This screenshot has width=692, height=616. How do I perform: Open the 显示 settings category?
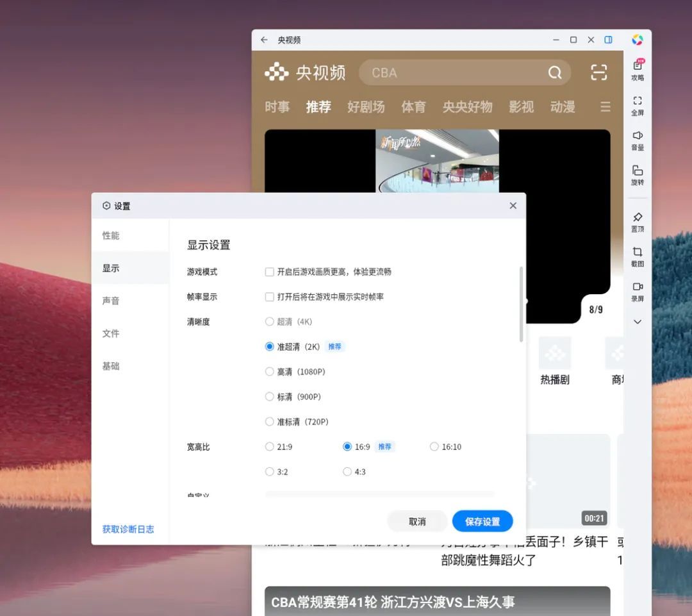110,267
